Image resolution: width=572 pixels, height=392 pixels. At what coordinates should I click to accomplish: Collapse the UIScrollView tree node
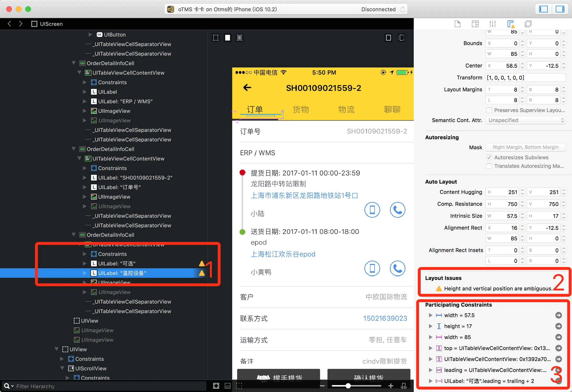62,368
